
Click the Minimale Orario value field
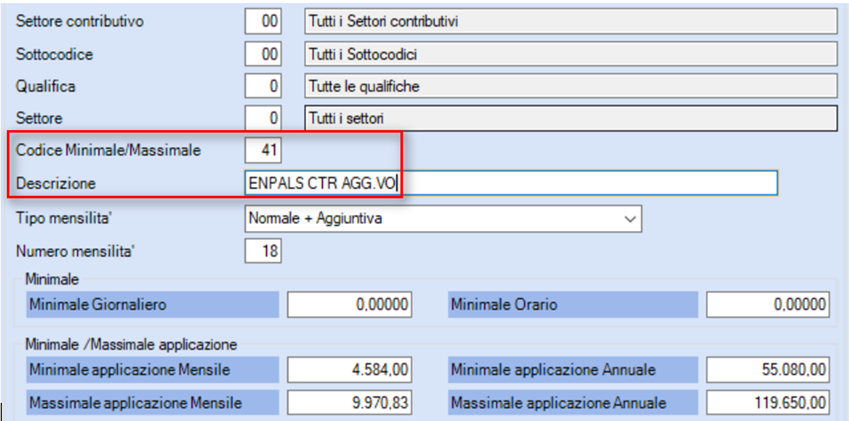tap(768, 305)
